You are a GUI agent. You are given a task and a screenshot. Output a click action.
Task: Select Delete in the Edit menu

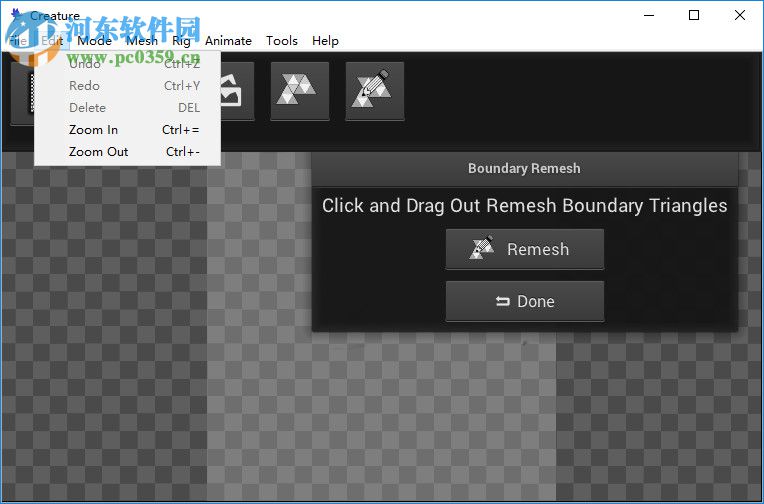(128, 108)
